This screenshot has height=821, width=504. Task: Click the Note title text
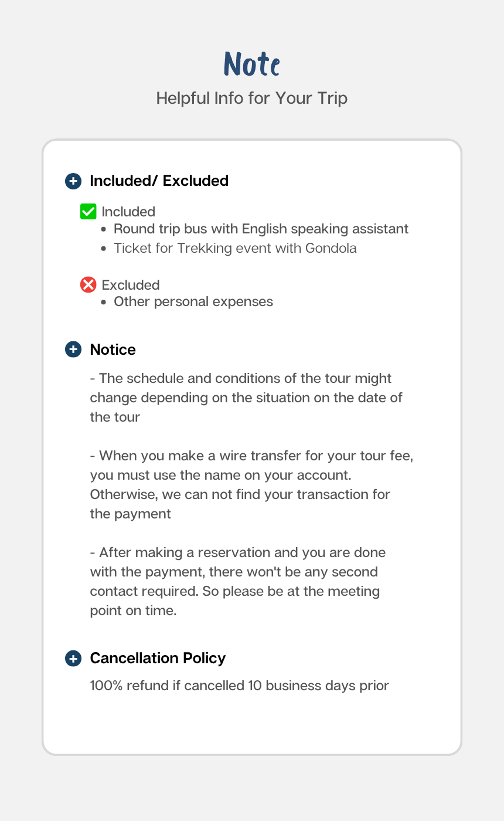[x=252, y=64]
